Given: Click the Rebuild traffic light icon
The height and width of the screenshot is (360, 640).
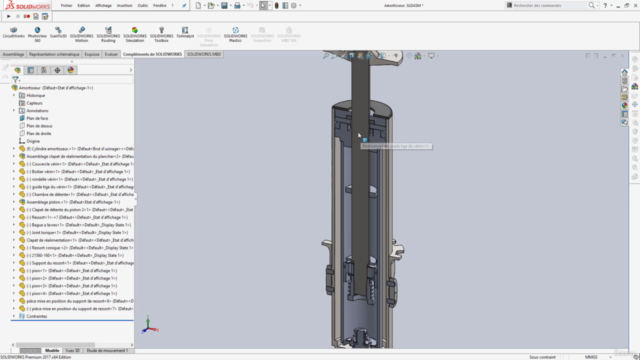Looking at the screenshot, I should coord(276,5).
